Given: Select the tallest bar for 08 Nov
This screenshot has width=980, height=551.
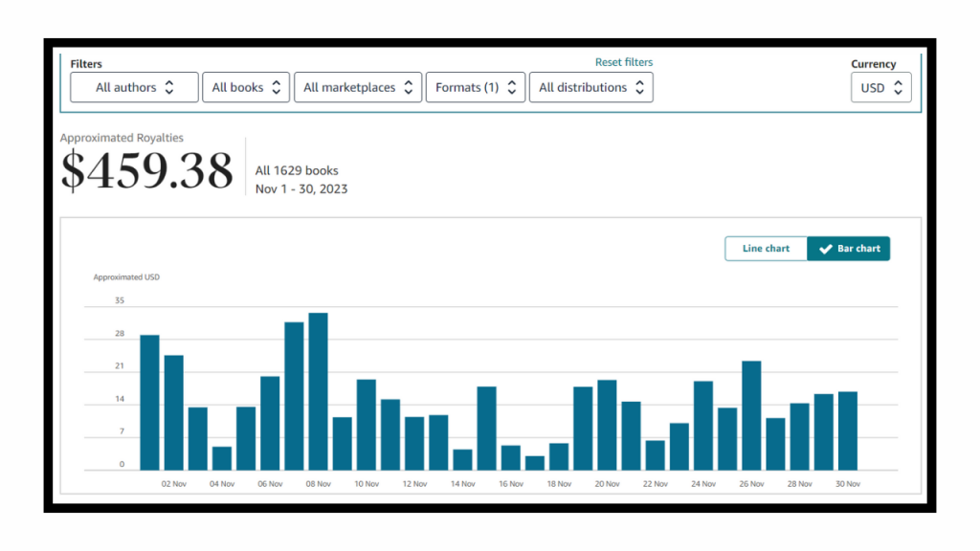Looking at the screenshot, I should [318, 391].
